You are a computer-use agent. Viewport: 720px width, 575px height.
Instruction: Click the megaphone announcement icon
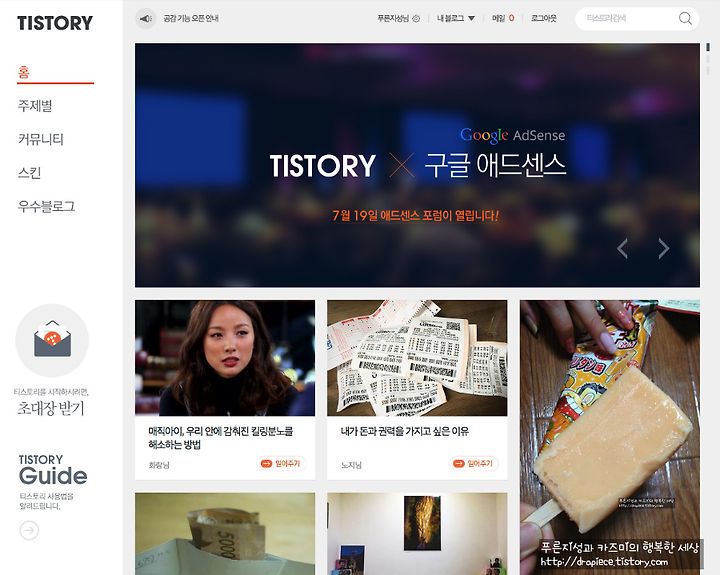146,18
